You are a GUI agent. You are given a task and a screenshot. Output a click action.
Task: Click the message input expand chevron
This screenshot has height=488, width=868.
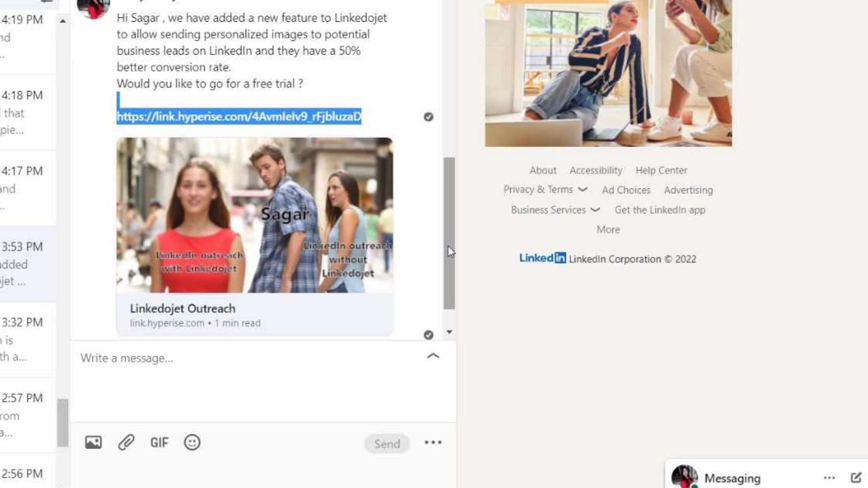433,355
